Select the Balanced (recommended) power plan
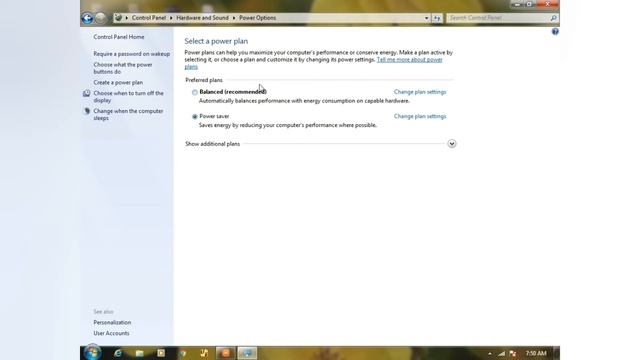This screenshot has width=640, height=360. (195, 92)
